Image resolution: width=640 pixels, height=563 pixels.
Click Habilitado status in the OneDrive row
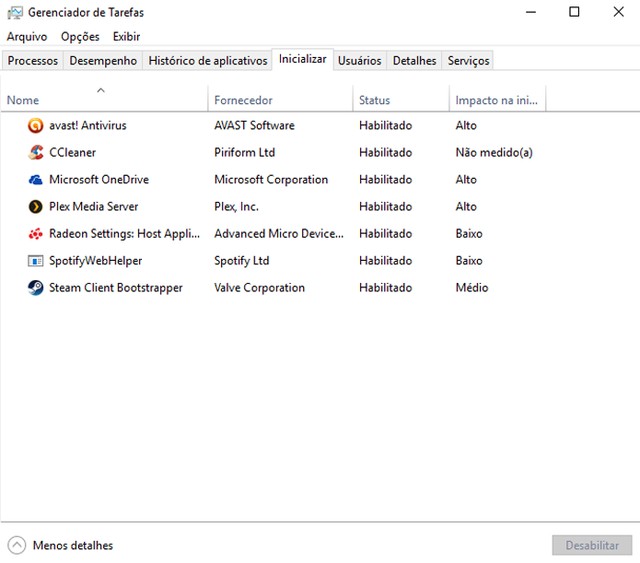pos(385,180)
